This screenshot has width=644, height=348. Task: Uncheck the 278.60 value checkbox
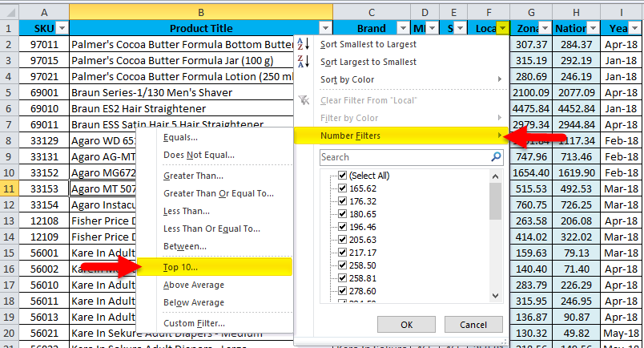[343, 291]
